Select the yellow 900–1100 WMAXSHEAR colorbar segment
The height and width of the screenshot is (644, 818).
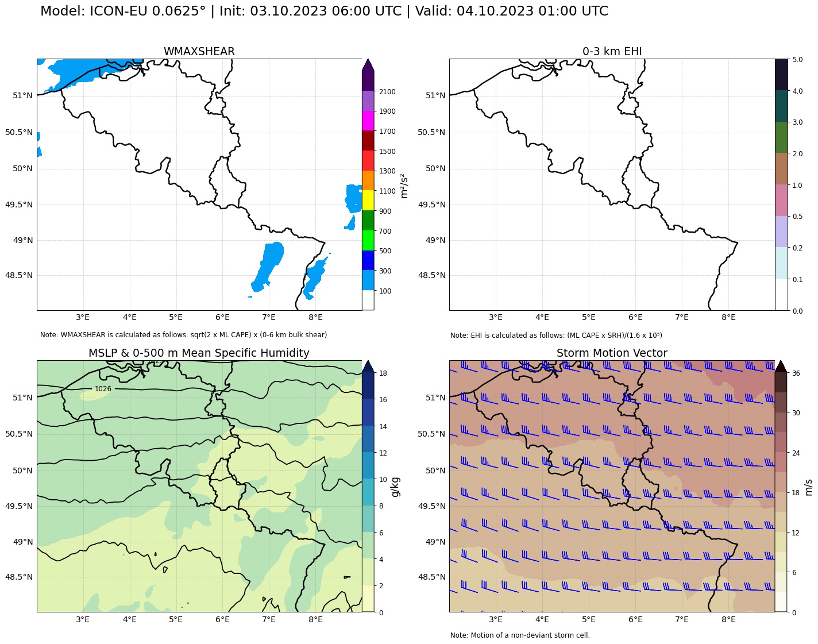(x=368, y=200)
